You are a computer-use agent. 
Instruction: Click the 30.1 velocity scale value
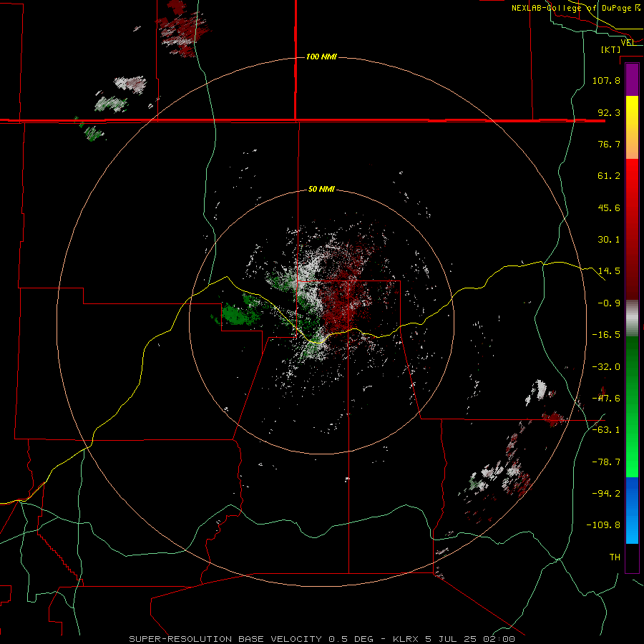[x=609, y=240]
